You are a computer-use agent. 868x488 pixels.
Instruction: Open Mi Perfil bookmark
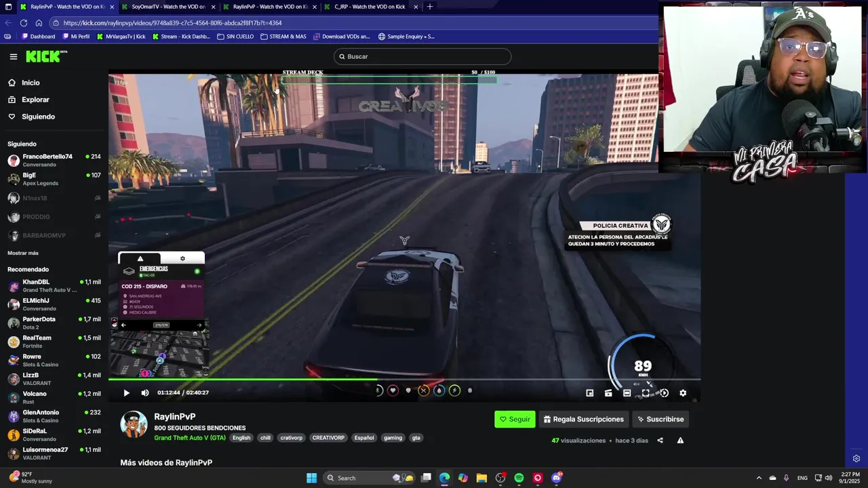(75, 37)
